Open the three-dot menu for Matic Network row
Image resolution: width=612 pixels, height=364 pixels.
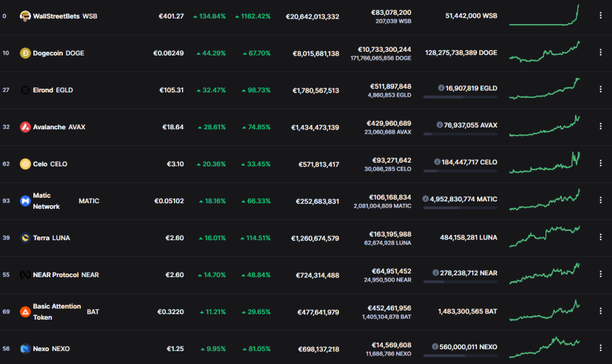click(x=600, y=200)
